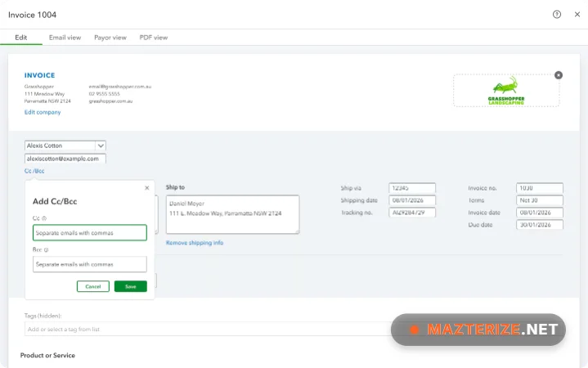Click the Cc info icon
588x368 pixels.
click(44, 218)
